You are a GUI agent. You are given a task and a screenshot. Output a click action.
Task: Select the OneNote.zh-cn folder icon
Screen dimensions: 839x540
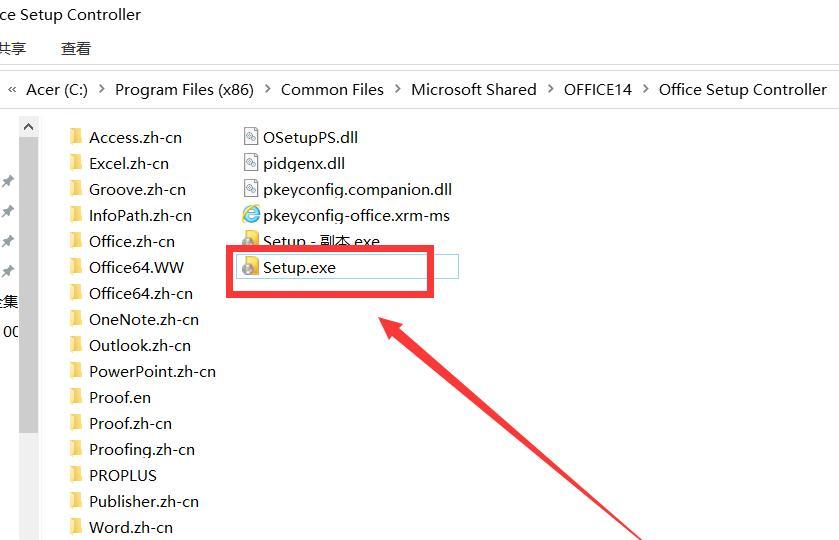[76, 318]
